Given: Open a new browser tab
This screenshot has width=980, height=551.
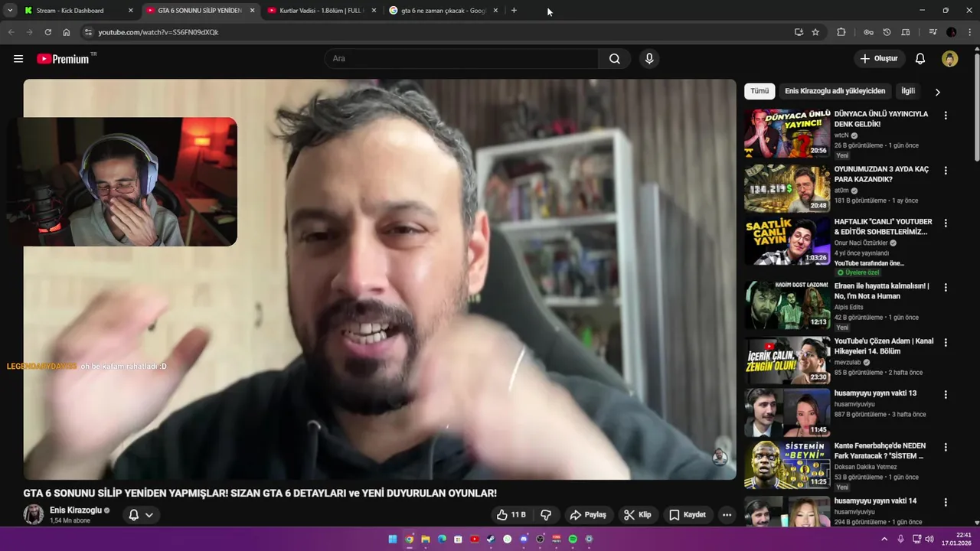Looking at the screenshot, I should tap(514, 11).
